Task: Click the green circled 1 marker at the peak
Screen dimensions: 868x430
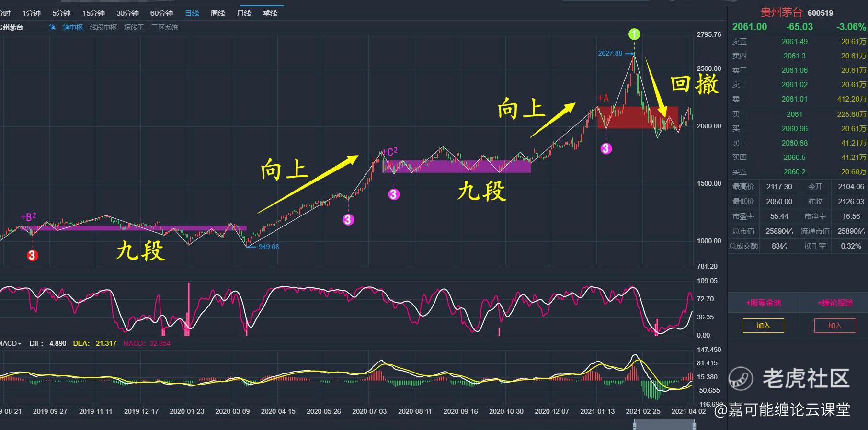Action: point(634,34)
